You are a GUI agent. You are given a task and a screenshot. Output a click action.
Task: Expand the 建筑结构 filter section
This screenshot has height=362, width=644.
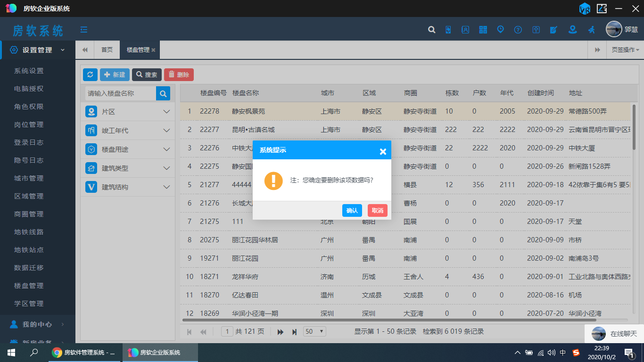(128, 187)
